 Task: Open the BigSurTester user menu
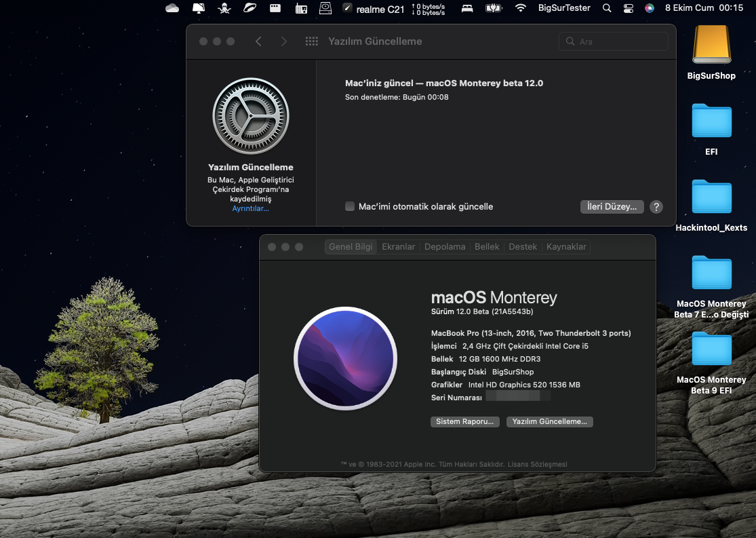pyautogui.click(x=563, y=8)
